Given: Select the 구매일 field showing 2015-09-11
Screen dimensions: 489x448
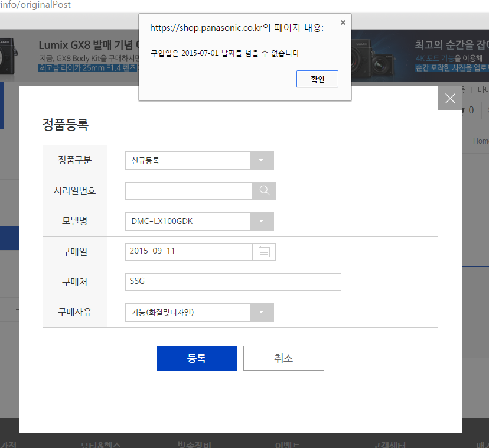Looking at the screenshot, I should 188,252.
